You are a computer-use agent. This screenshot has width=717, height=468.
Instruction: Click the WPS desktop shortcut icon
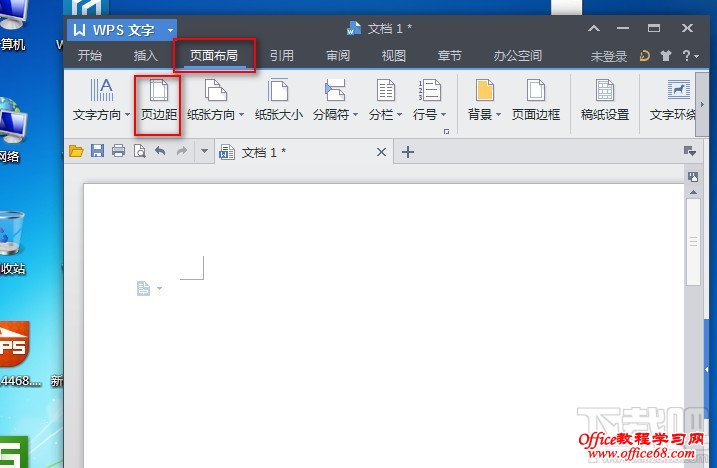[x=14, y=344]
